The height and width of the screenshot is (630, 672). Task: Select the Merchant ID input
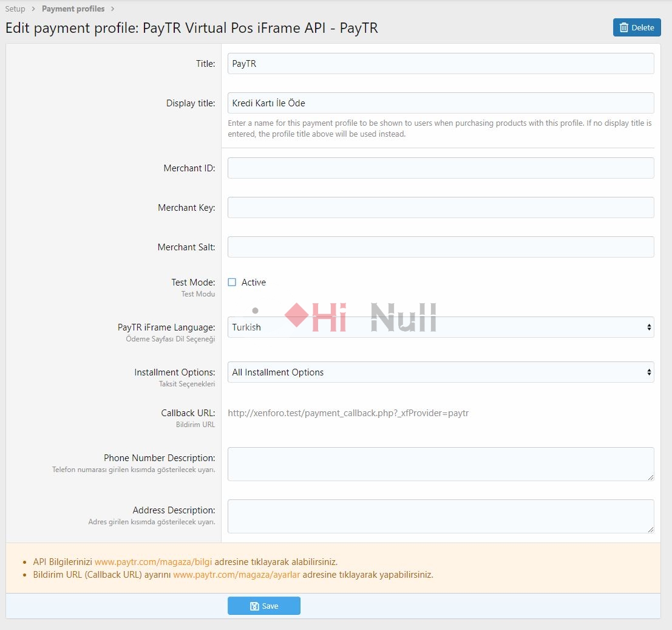[x=441, y=168]
